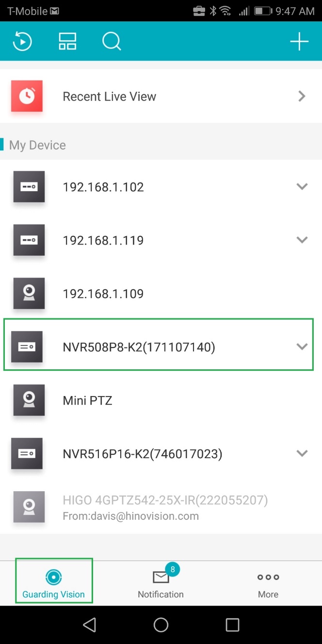This screenshot has height=644, width=322.
Task: Tap the camera icon beside 192.168.1.109
Action: pyautogui.click(x=29, y=293)
